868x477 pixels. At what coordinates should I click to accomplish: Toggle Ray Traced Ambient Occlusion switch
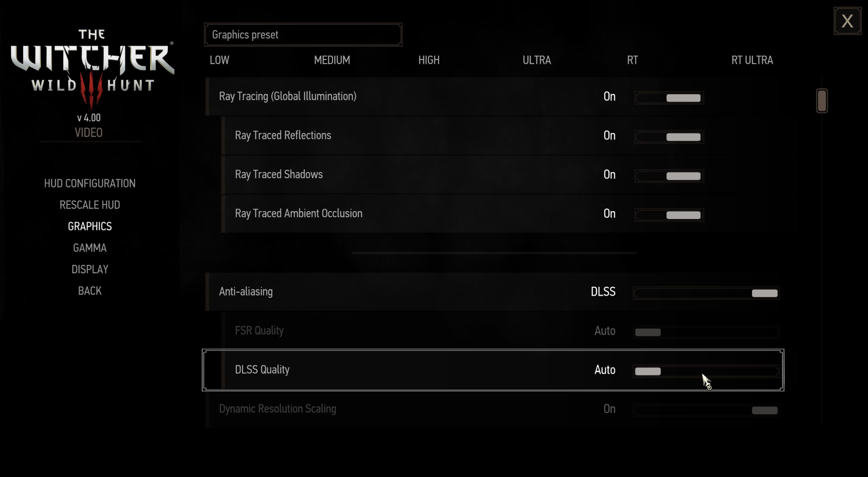[x=669, y=215]
